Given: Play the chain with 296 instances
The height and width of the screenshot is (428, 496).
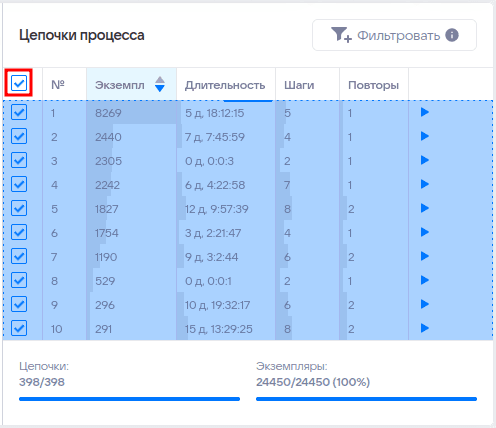Looking at the screenshot, I should pos(424,304).
